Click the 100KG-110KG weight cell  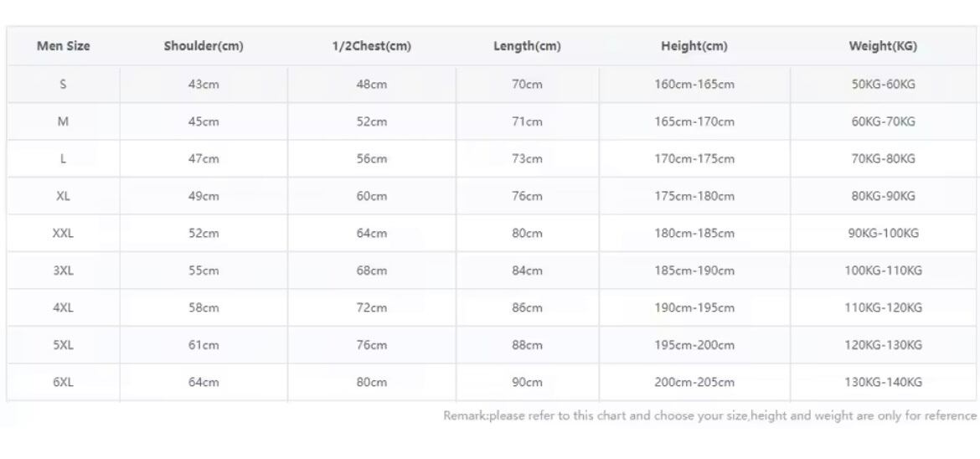point(883,271)
